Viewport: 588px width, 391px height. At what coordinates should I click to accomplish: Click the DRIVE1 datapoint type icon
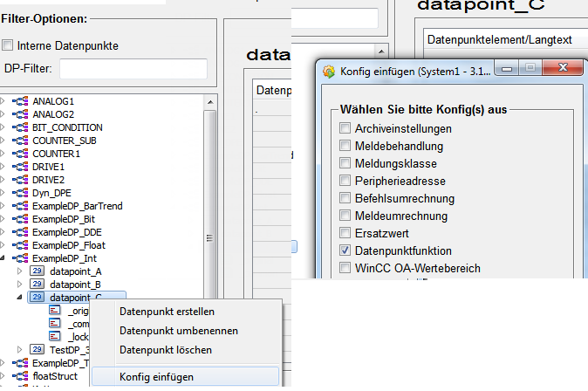21,167
